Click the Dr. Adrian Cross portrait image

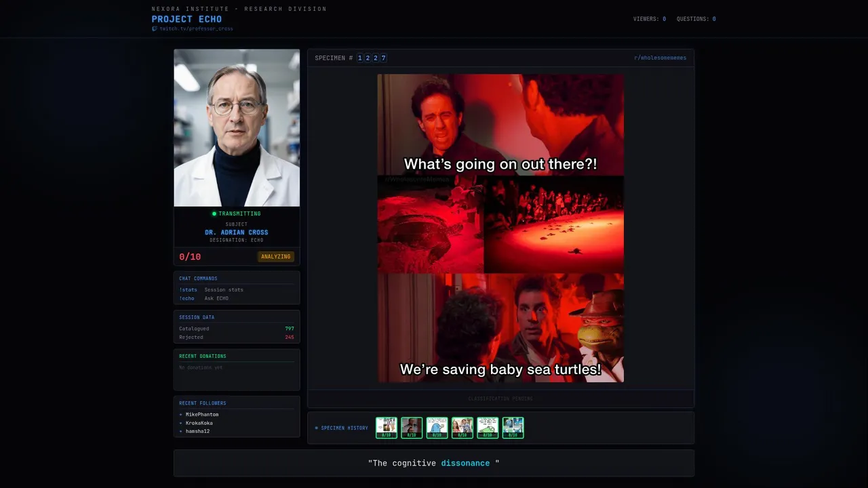[237, 127]
